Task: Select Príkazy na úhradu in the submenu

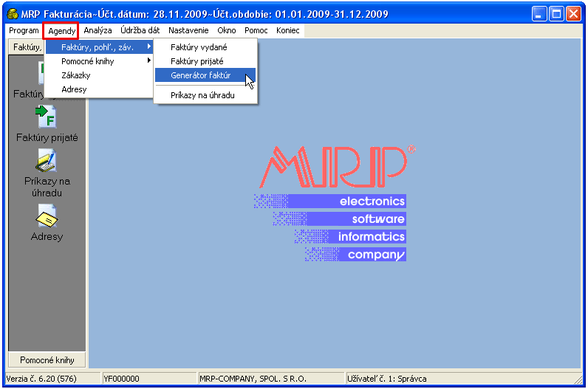Action: (x=205, y=95)
